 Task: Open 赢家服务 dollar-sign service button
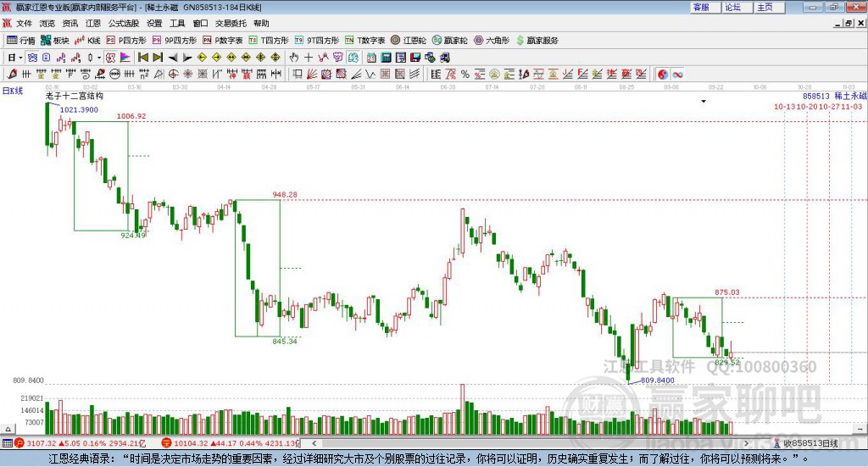point(537,41)
